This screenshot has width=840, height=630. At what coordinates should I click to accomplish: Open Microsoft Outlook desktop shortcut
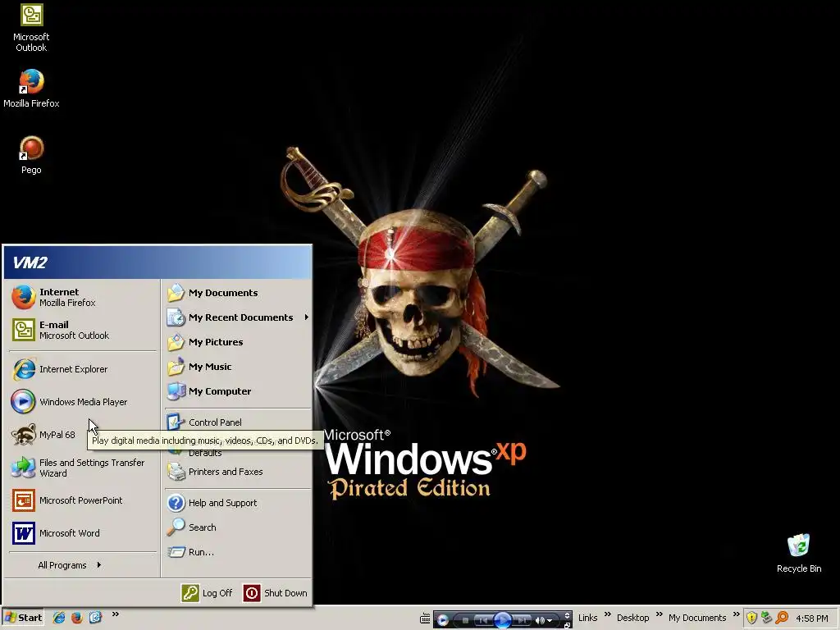click(31, 28)
